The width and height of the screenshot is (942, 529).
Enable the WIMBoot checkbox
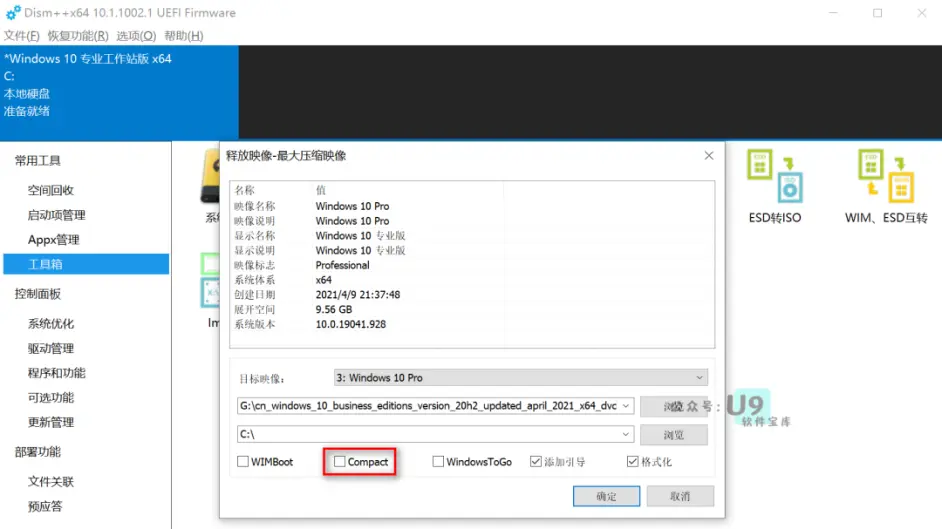tap(243, 461)
